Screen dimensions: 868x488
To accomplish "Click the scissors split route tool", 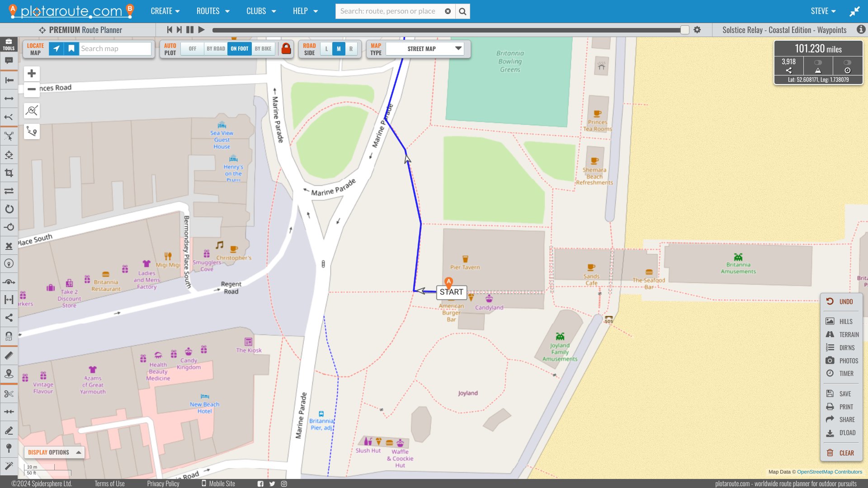I will [x=9, y=394].
